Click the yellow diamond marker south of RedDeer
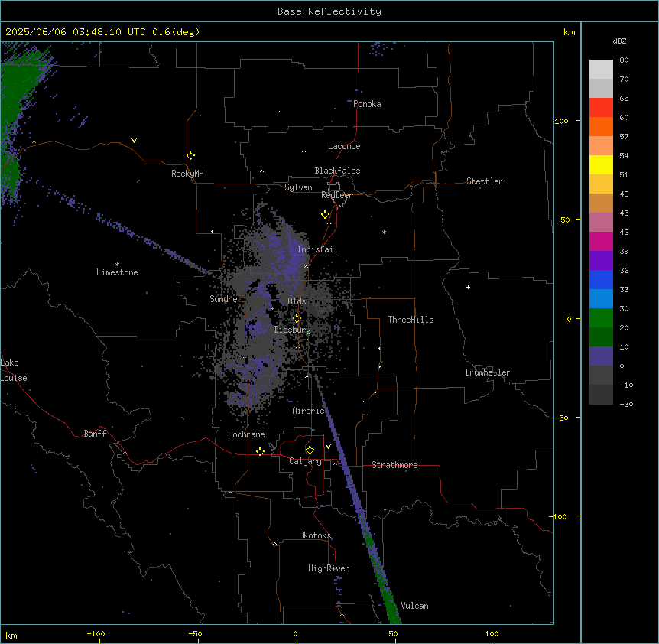The height and width of the screenshot is (644, 659). pyautogui.click(x=326, y=215)
